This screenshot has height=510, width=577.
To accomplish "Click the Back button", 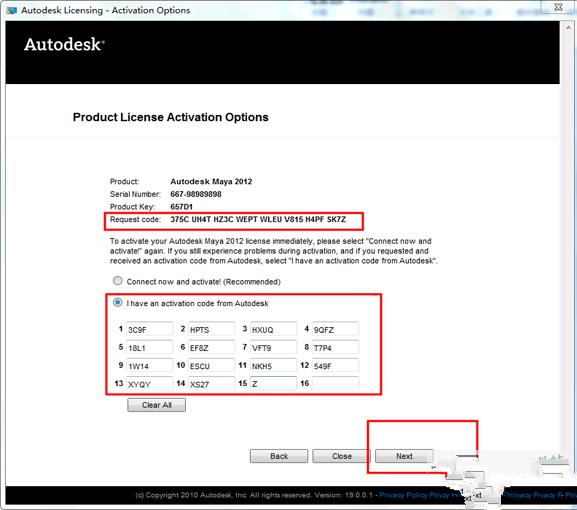I will click(279, 456).
